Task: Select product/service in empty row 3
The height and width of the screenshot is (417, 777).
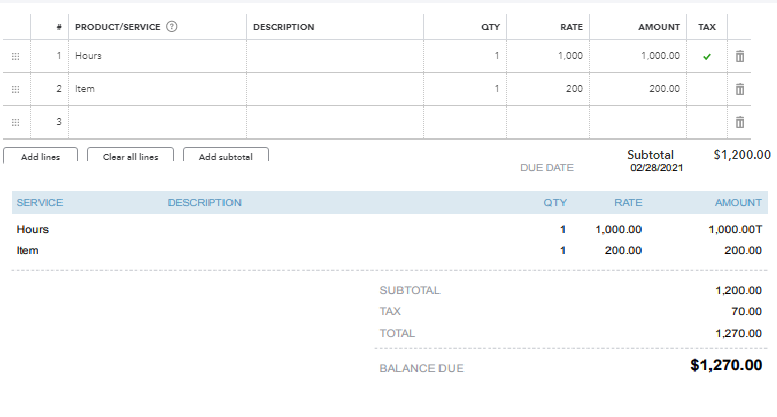Action: 157,122
